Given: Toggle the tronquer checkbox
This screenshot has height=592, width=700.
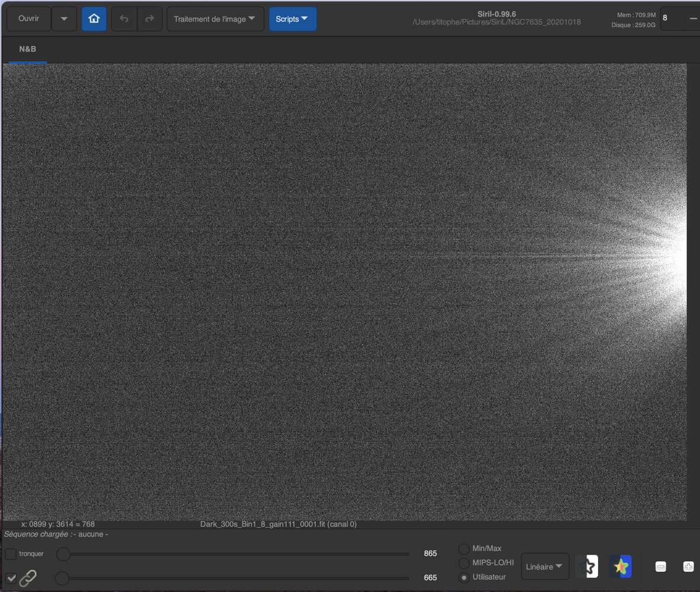Looking at the screenshot, I should 10,554.
